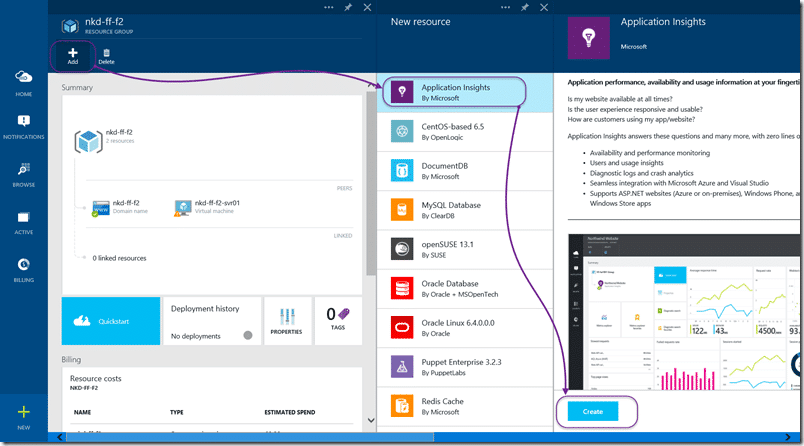Select DocumentDB by Microsoft

click(x=465, y=171)
